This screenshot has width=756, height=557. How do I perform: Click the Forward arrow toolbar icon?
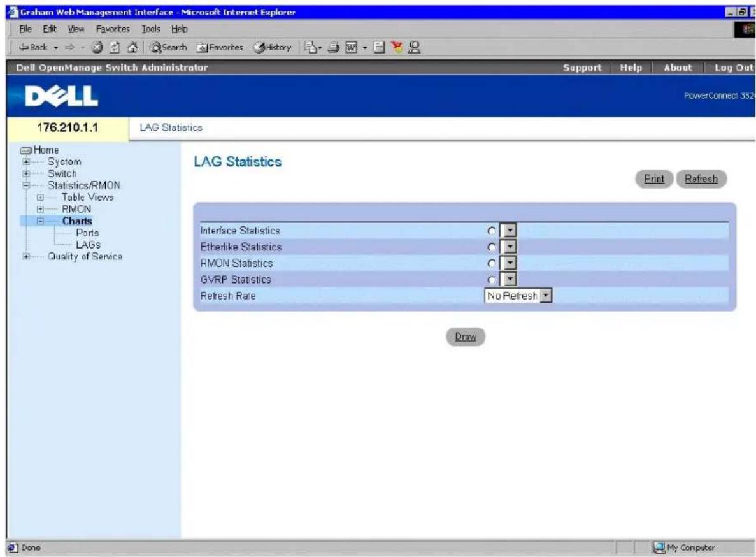pos(70,47)
